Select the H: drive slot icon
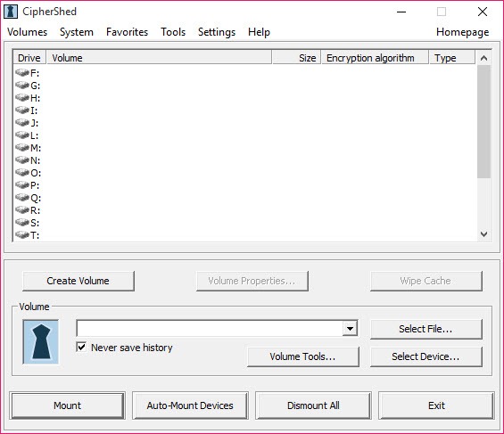The image size is (504, 434). coord(22,98)
